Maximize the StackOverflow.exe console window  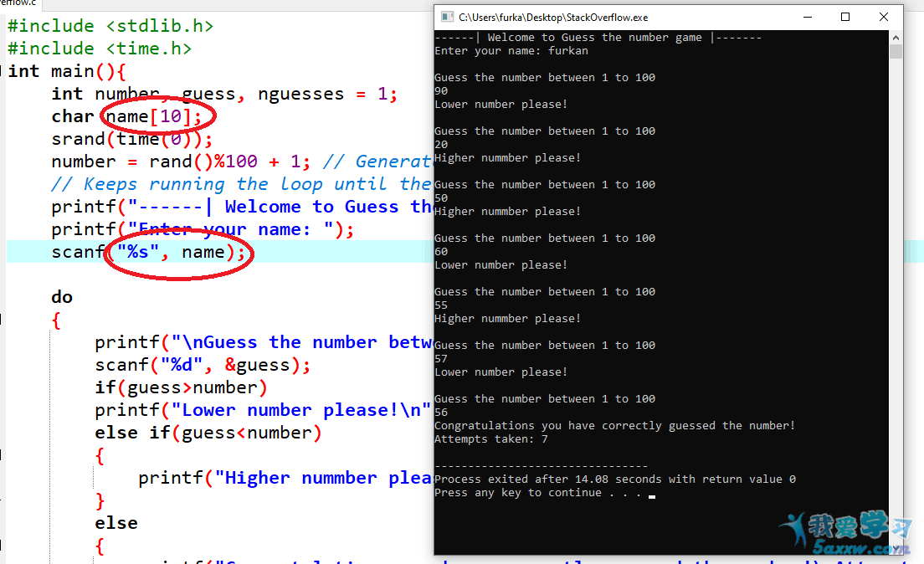pos(845,17)
